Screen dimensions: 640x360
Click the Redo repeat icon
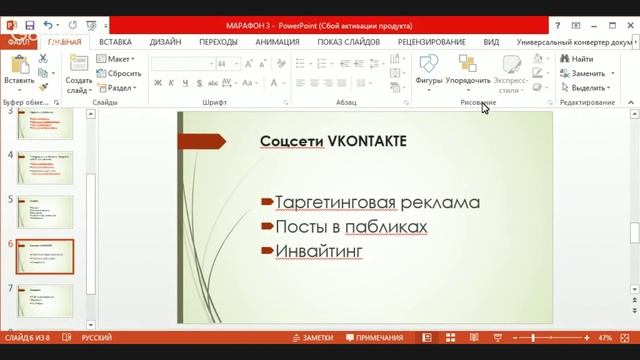[73, 25]
